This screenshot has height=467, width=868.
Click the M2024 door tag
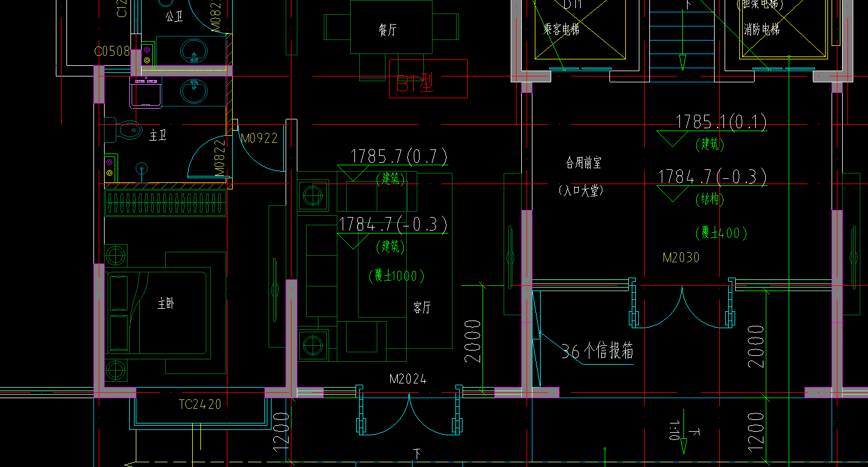408,379
